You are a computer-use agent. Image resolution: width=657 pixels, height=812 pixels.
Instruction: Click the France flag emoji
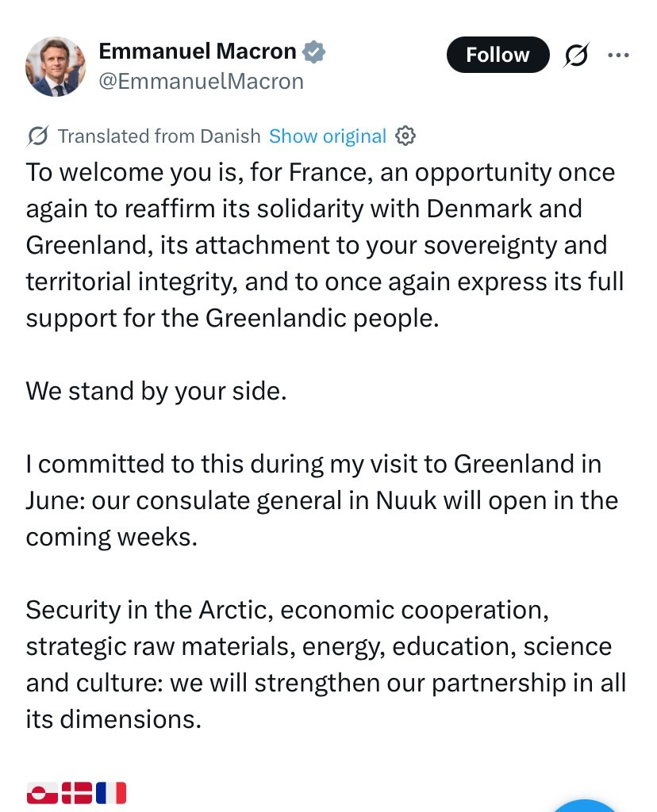point(111,793)
